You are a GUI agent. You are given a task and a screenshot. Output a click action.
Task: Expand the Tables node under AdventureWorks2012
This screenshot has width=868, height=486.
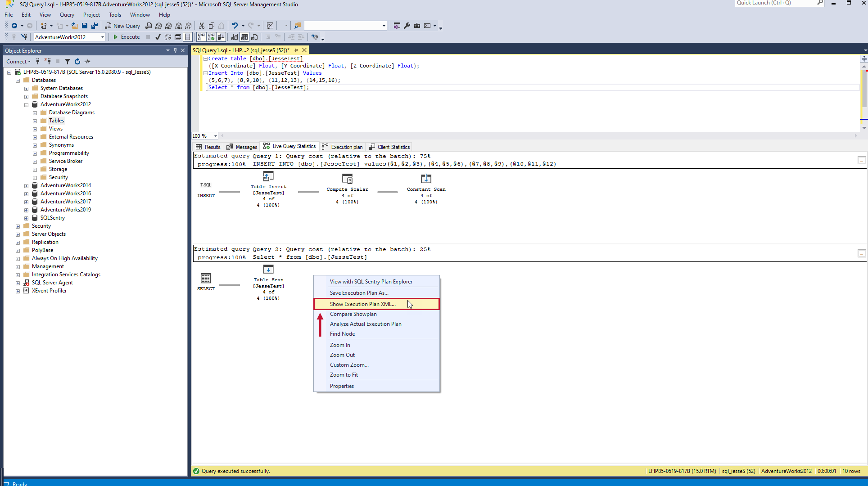[35, 121]
